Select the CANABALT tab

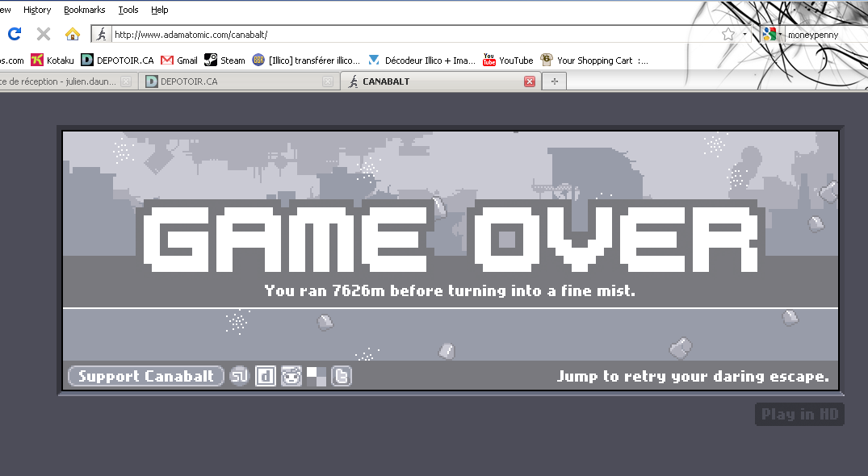439,81
